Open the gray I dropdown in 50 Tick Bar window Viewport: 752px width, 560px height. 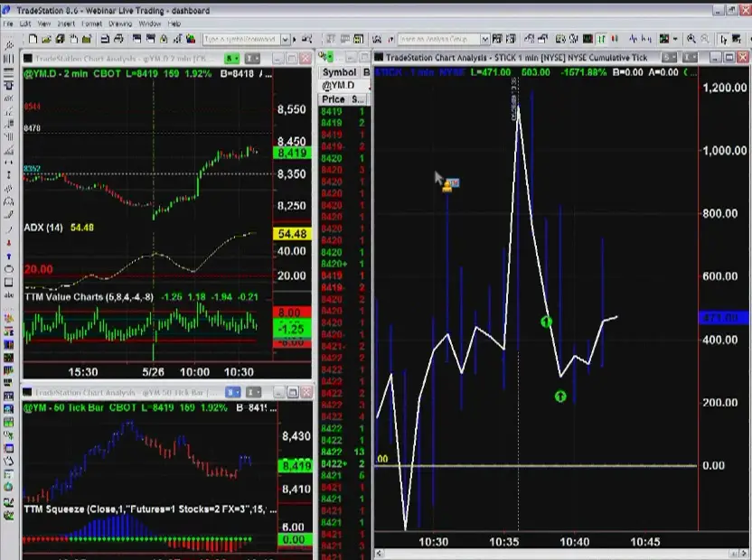click(253, 393)
